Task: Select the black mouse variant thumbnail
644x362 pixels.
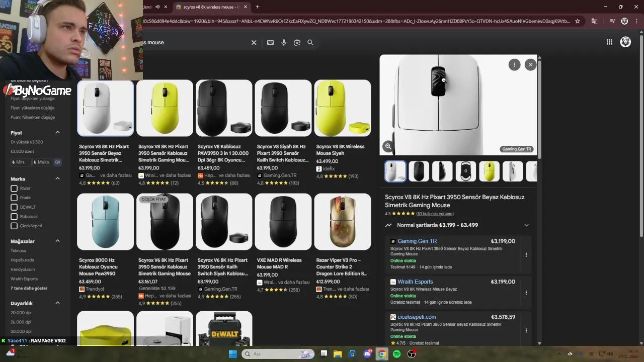Action: 419,171
